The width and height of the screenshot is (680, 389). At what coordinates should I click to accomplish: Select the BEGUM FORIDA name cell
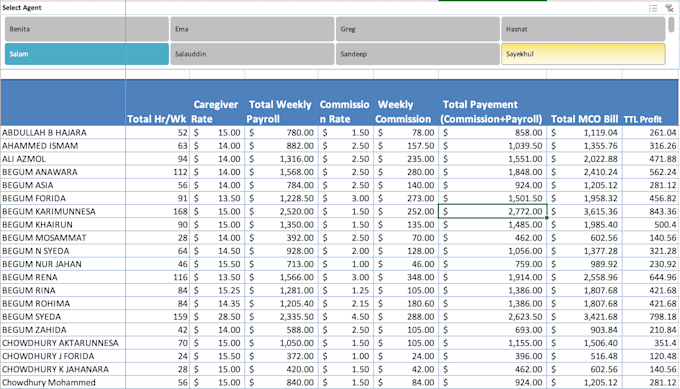pyautogui.click(x=63, y=198)
